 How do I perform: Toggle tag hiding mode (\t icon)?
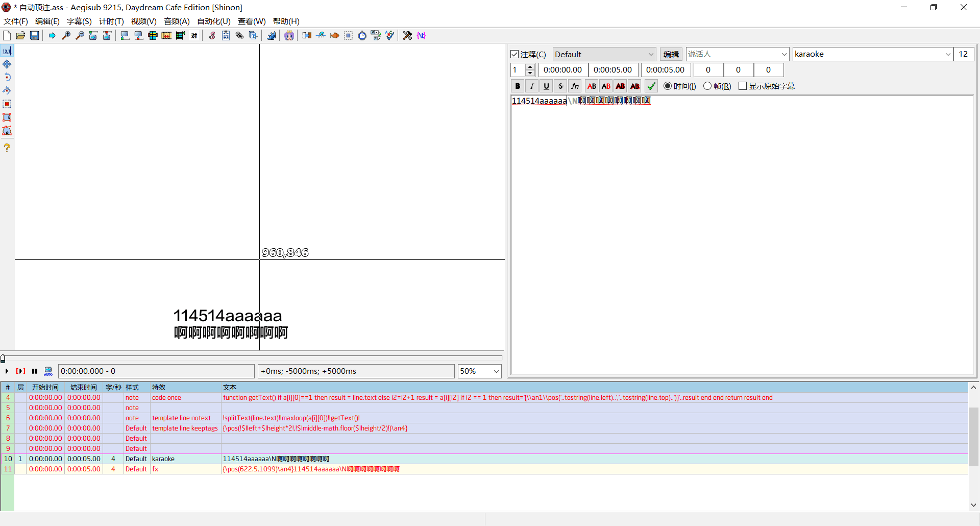pyautogui.click(x=421, y=35)
